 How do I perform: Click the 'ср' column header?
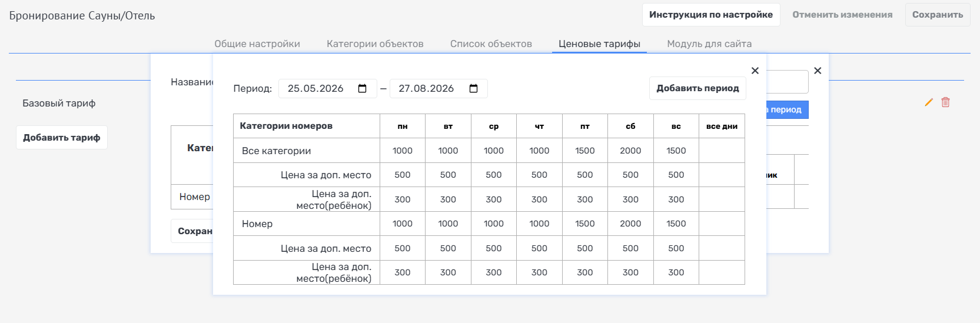[x=494, y=126]
